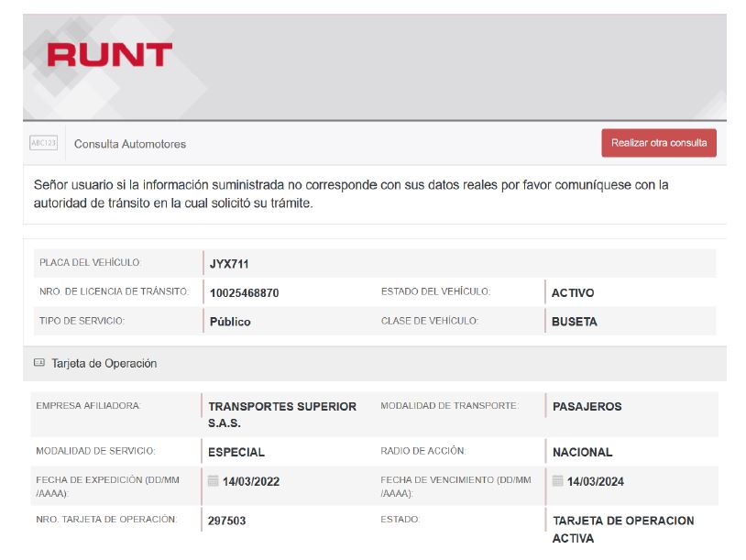Click the ESPECIAL service mode value
This screenshot has width=746, height=560.
(x=236, y=452)
